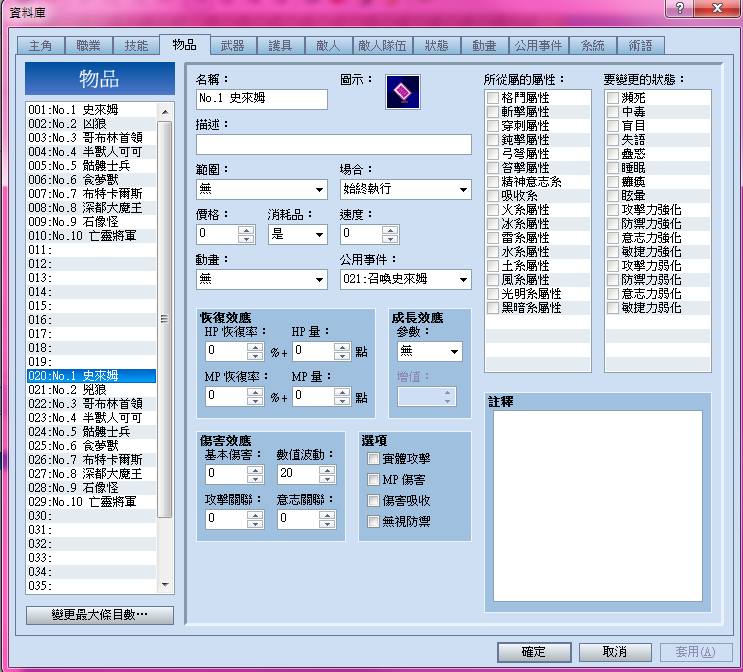Click the item list vertical scrollbar thumb
Image resolution: width=743 pixels, height=672 pixels.
[x=164, y=319]
